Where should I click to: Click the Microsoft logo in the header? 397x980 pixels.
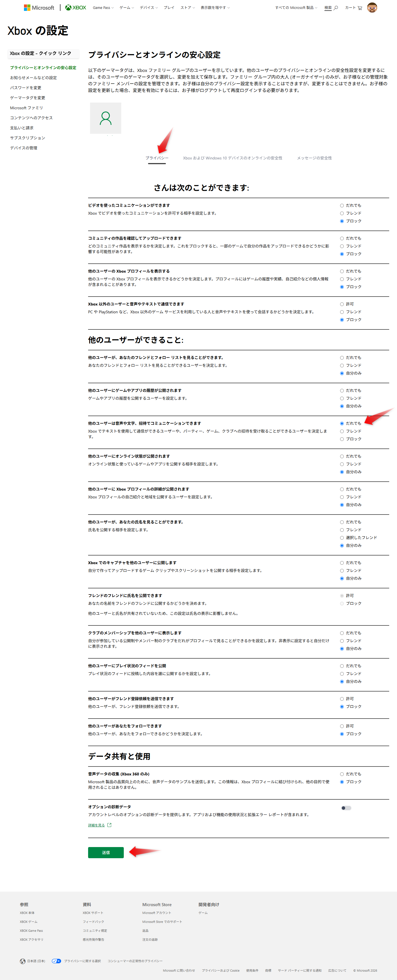pyautogui.click(x=39, y=8)
